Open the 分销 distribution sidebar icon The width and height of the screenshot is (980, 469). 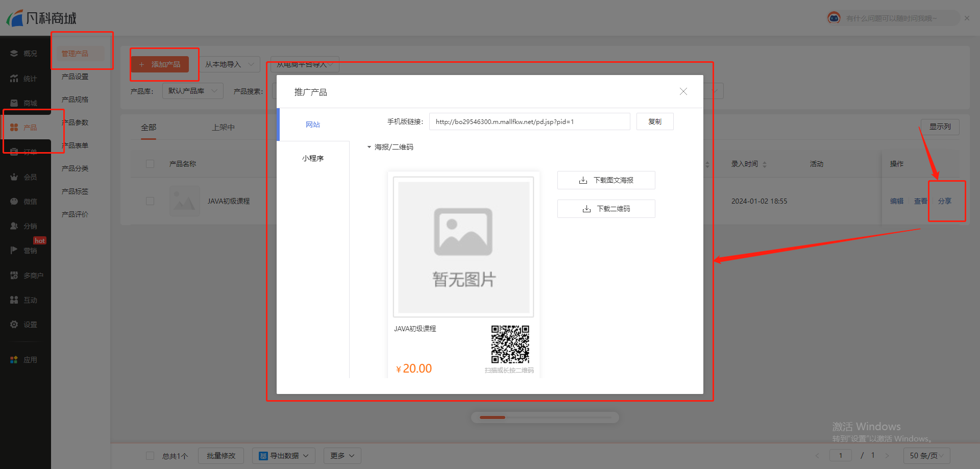[14, 226]
